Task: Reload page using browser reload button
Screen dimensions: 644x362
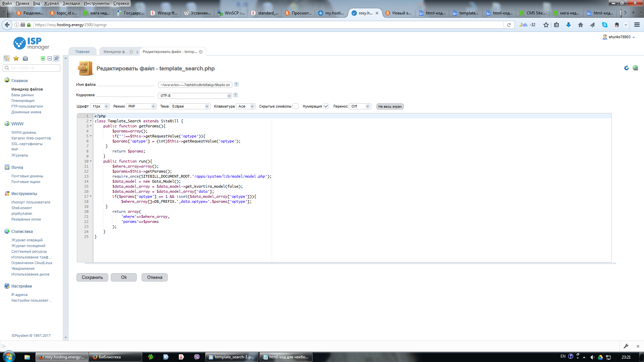Action: [509, 25]
